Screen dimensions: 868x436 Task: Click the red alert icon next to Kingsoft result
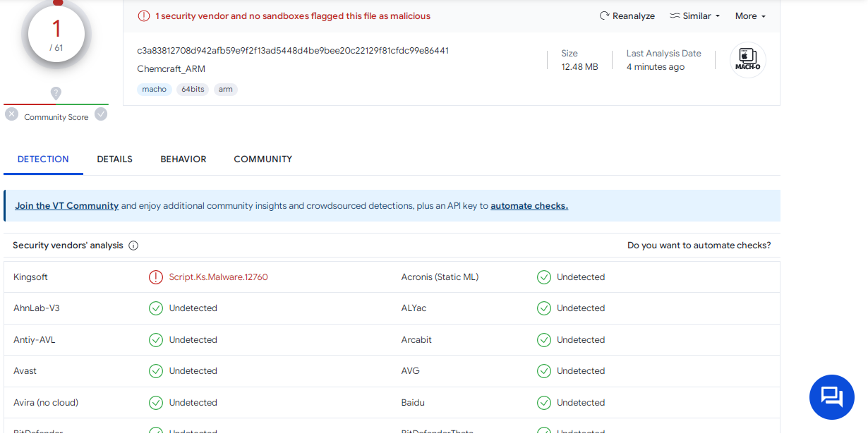point(155,277)
